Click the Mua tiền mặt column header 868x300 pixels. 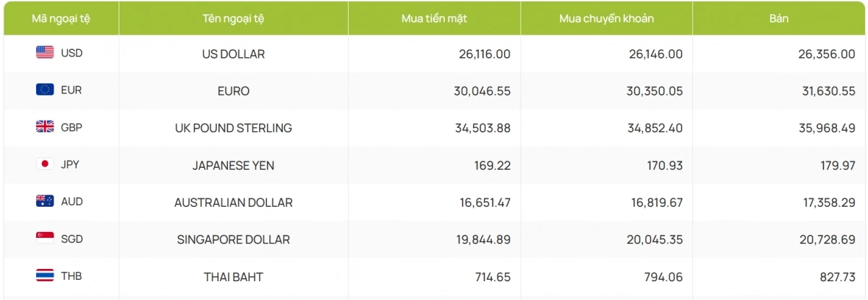click(x=434, y=18)
